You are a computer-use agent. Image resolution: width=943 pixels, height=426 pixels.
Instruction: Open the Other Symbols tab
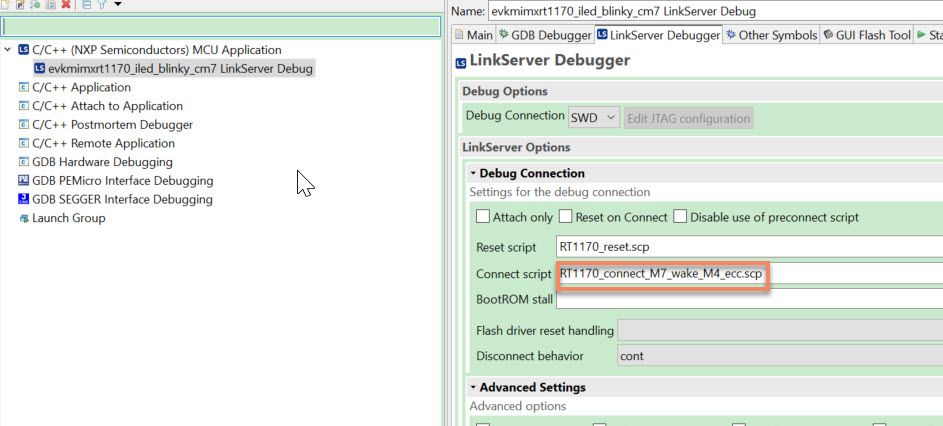click(772, 35)
